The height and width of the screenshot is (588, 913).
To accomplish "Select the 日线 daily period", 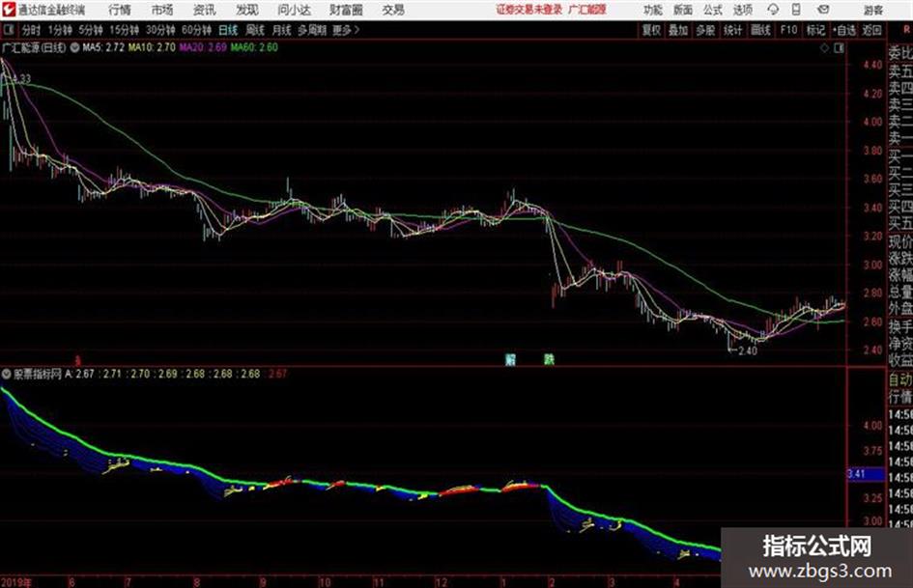I will coord(228,30).
